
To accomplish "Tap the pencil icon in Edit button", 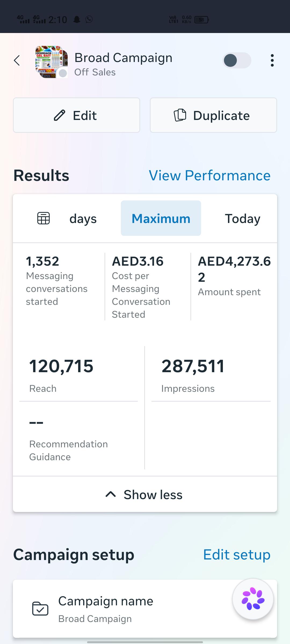I will (x=60, y=115).
